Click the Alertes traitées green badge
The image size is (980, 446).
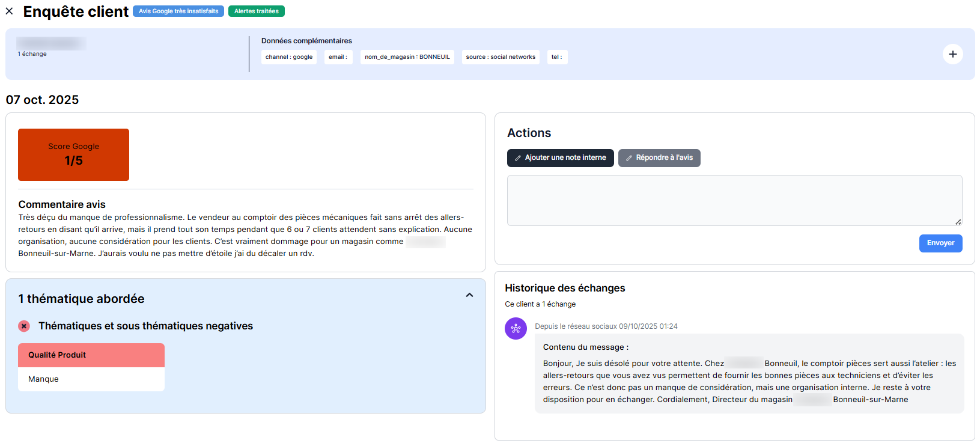257,11
